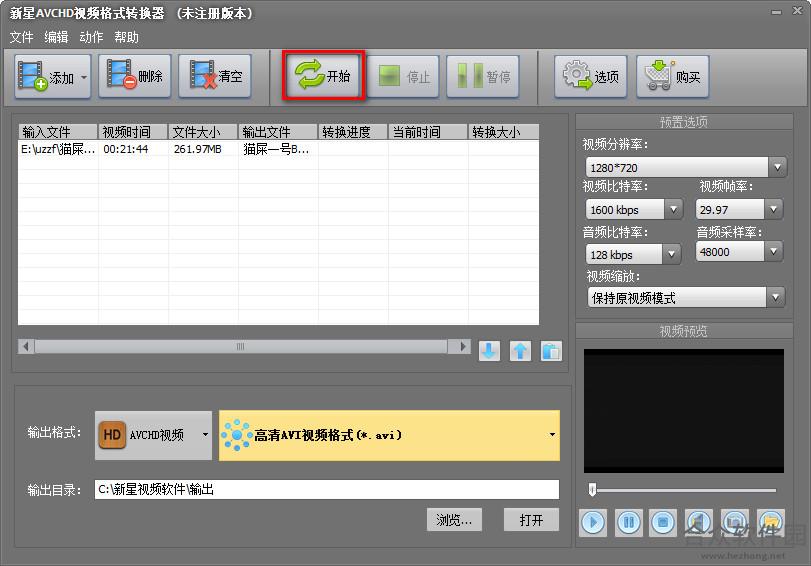Click the 输入文件 column header

point(58,132)
